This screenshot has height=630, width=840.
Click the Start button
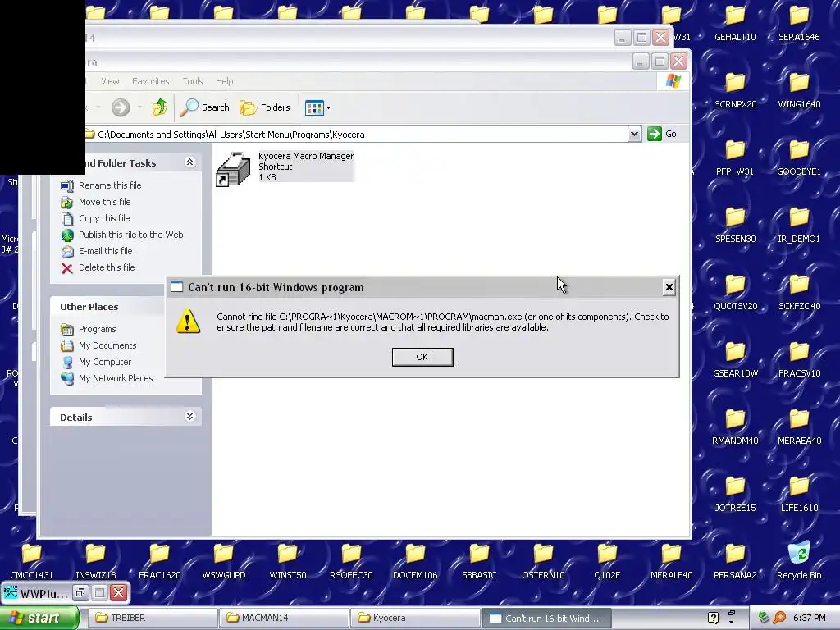(x=39, y=619)
